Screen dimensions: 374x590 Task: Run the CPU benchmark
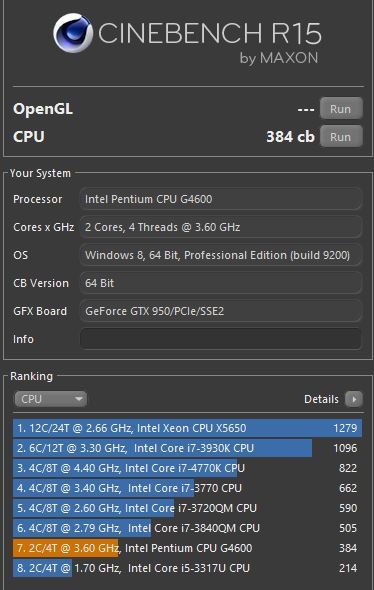click(x=341, y=137)
